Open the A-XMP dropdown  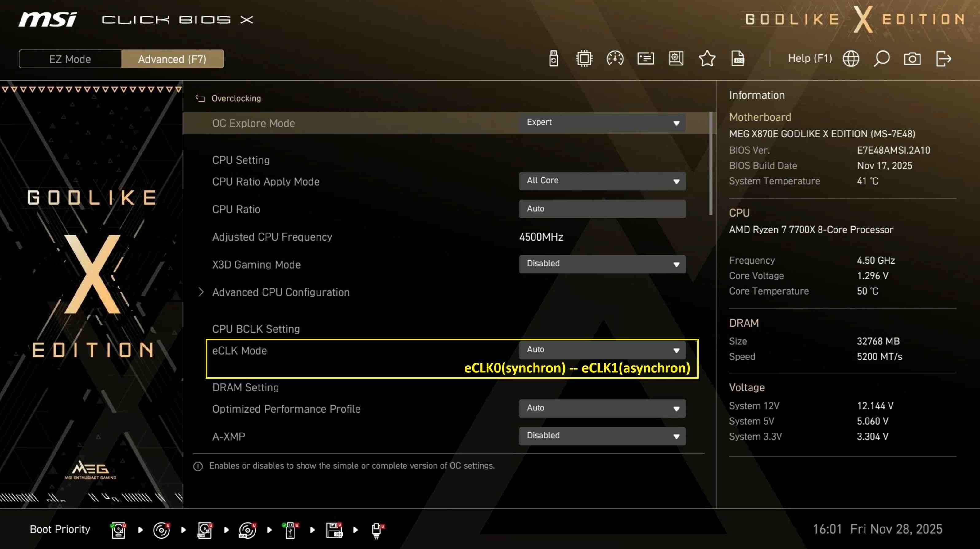coord(602,436)
